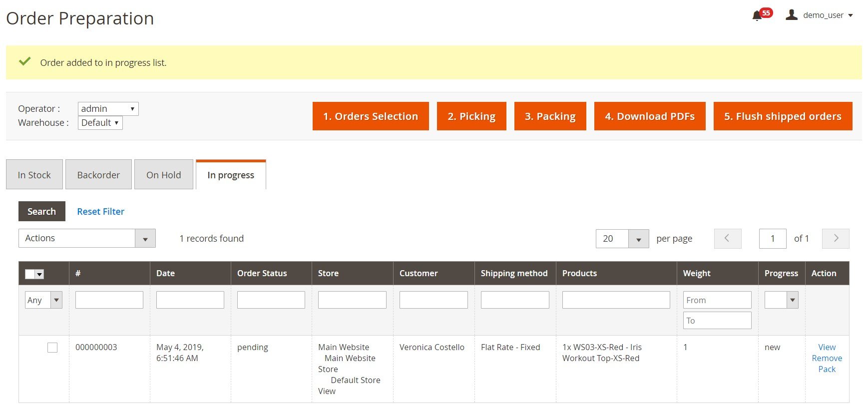Open the Operator admin dropdown
The image size is (868, 410).
(x=108, y=109)
